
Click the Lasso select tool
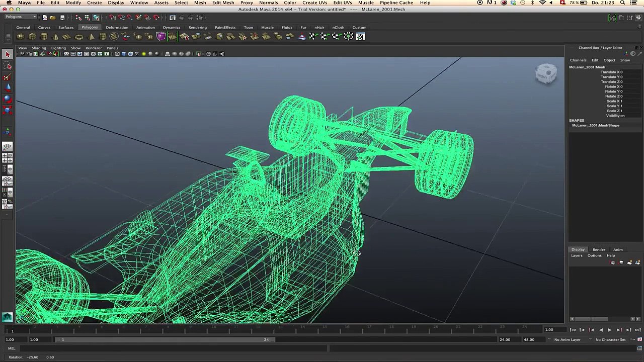[x=8, y=66]
